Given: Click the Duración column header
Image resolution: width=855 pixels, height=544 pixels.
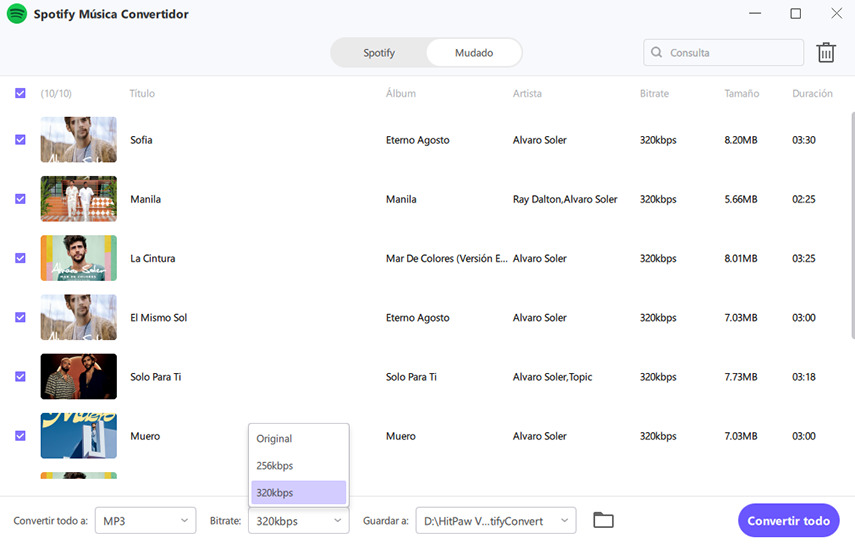Looking at the screenshot, I should (812, 93).
